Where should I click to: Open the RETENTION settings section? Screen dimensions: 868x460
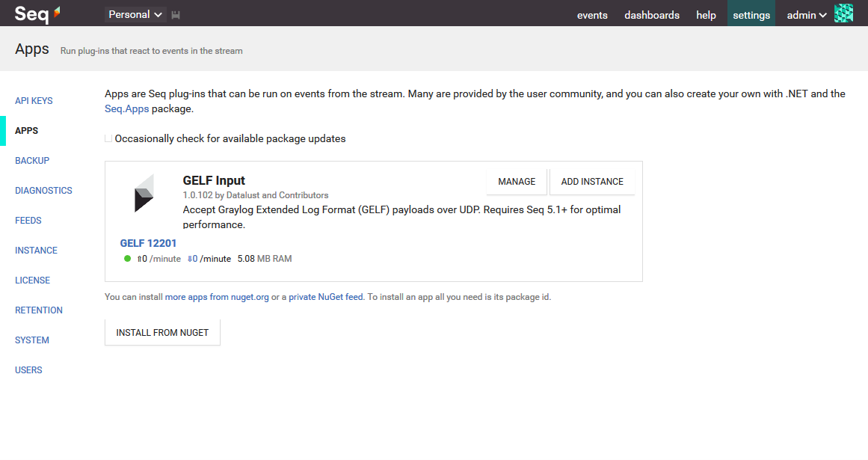point(38,310)
